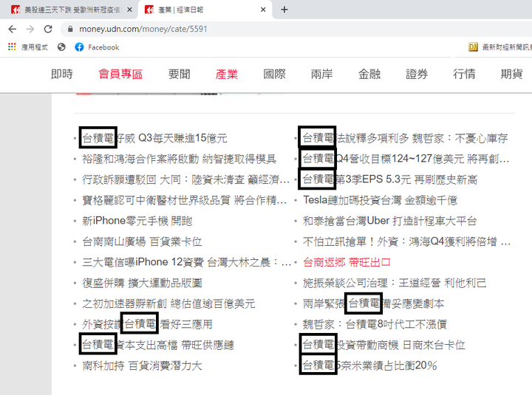Click the globe bookmark icon
532x395 pixels.
pos(61,47)
